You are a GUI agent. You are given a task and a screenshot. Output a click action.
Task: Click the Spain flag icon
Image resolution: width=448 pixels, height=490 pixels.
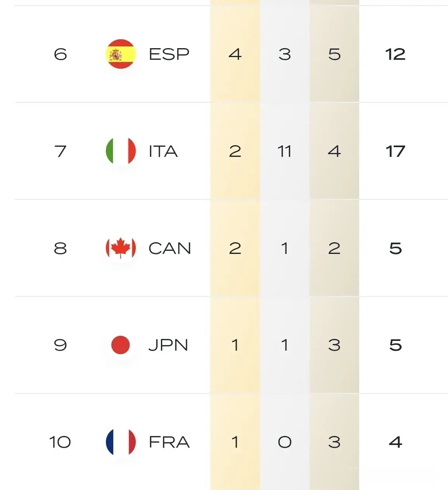click(x=121, y=54)
